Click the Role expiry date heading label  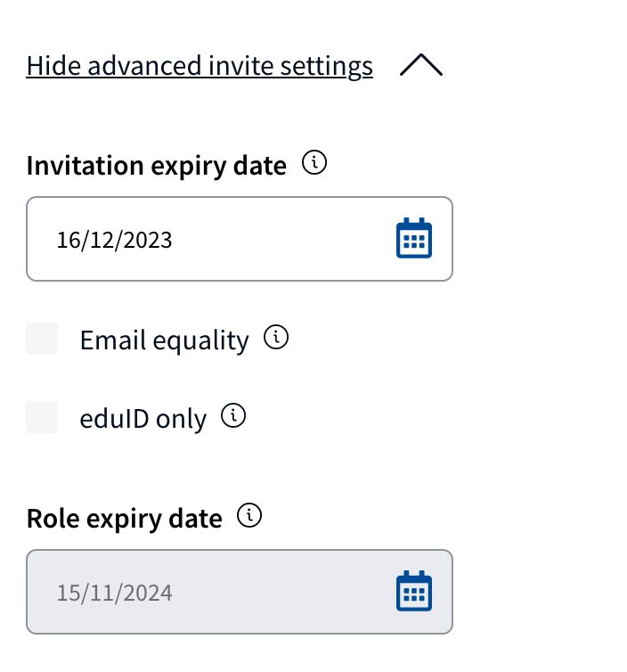[x=124, y=519]
